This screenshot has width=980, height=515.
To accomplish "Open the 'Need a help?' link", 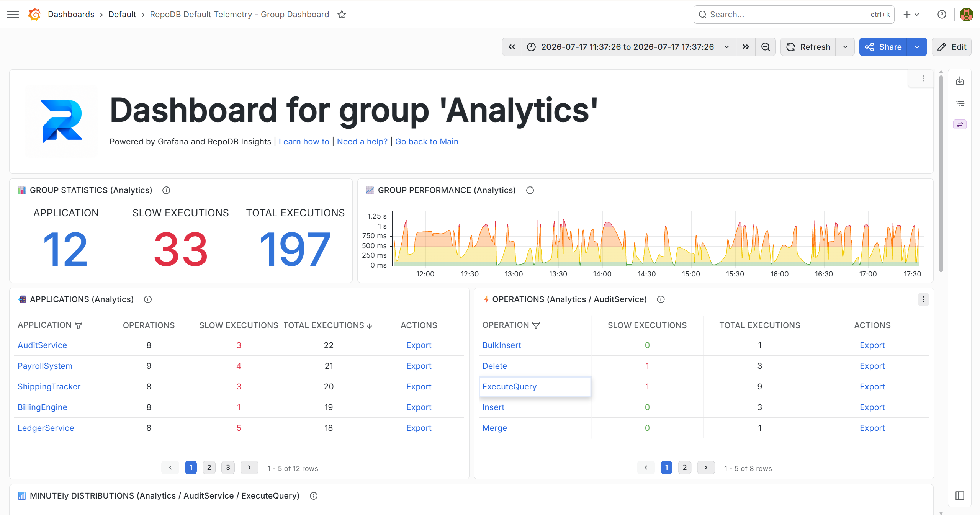I will (x=362, y=142).
